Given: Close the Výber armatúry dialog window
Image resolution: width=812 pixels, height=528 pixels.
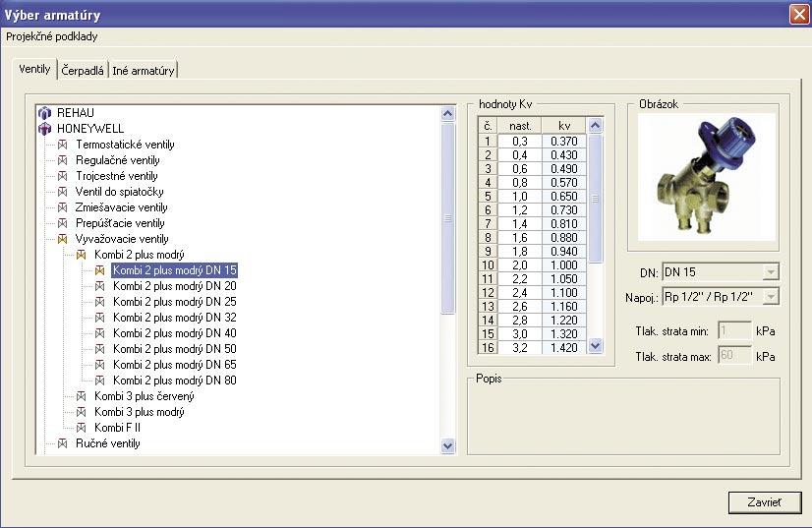Looking at the screenshot, I should pos(799,14).
